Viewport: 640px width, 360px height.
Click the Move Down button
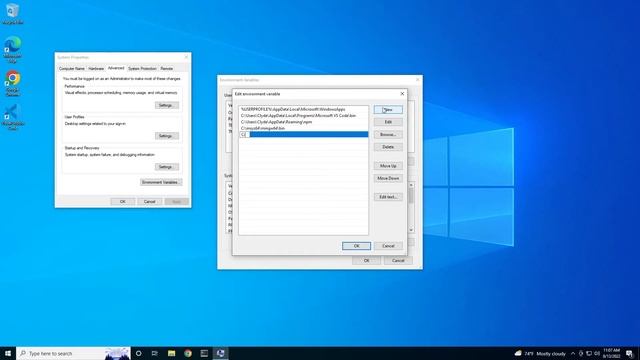pyautogui.click(x=388, y=178)
